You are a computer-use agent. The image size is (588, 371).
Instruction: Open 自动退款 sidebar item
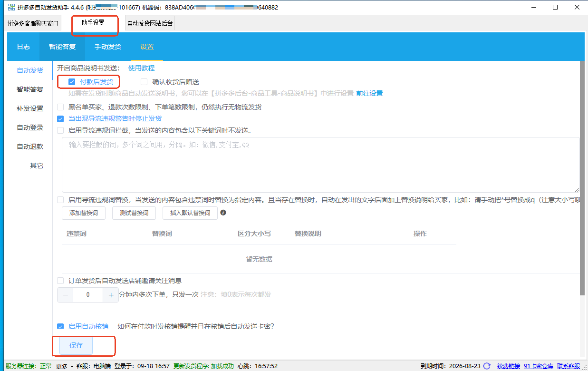point(30,146)
